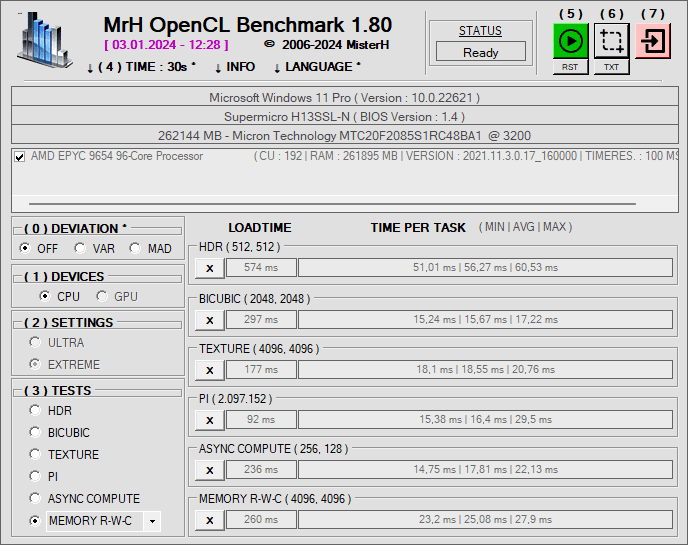Clear the BICUBIC result with its X button
Screen dimensions: 688x545
(210, 320)
